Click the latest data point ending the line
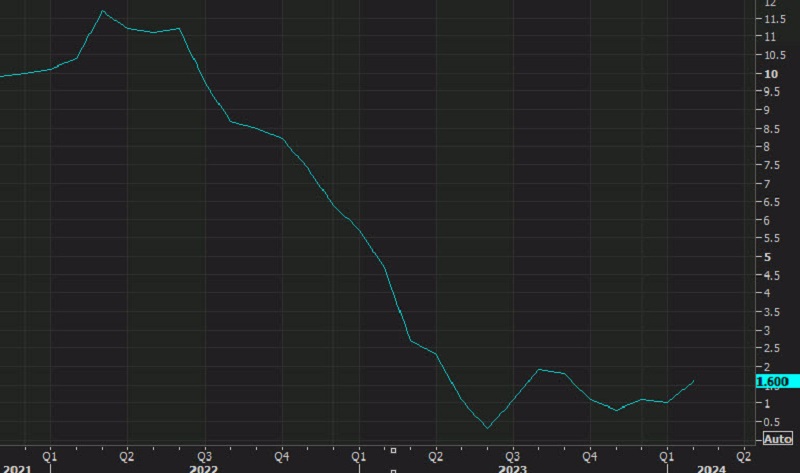This screenshot has width=800, height=473. tap(694, 380)
